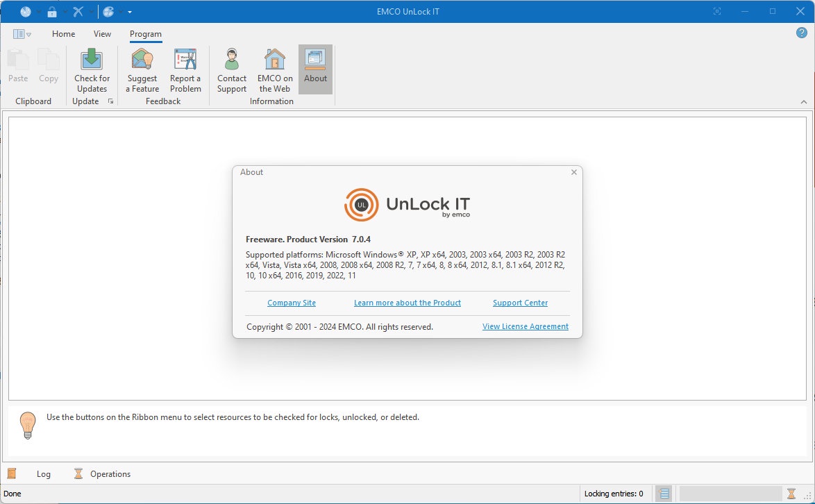Image resolution: width=815 pixels, height=504 pixels.
Task: Click the help question mark icon
Action: [x=802, y=33]
